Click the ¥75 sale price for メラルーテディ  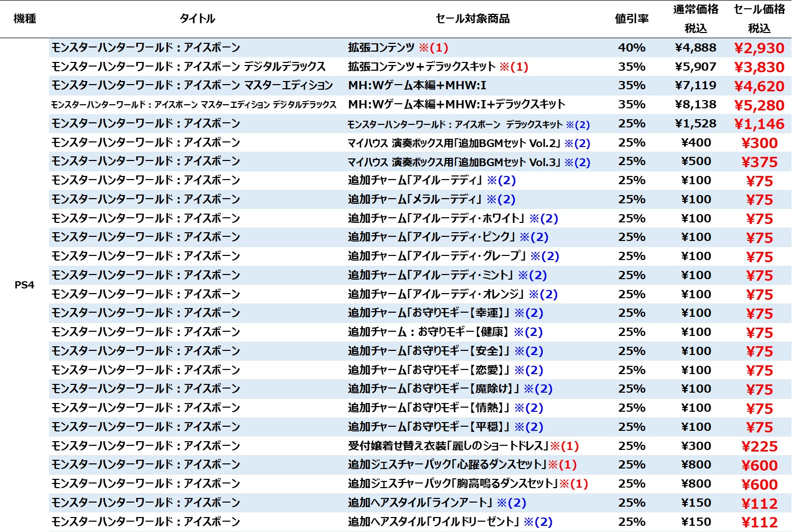[x=759, y=200]
